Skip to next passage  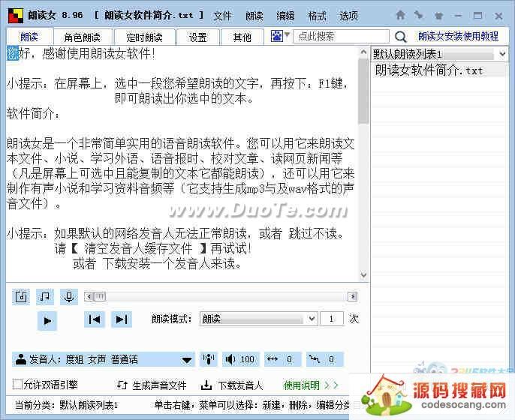(120, 319)
